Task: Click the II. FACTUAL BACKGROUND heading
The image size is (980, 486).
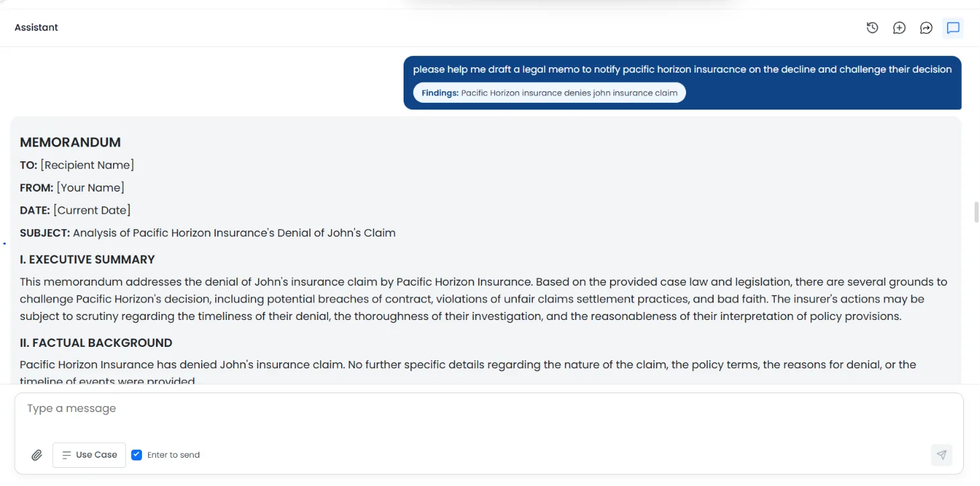Action: point(96,343)
